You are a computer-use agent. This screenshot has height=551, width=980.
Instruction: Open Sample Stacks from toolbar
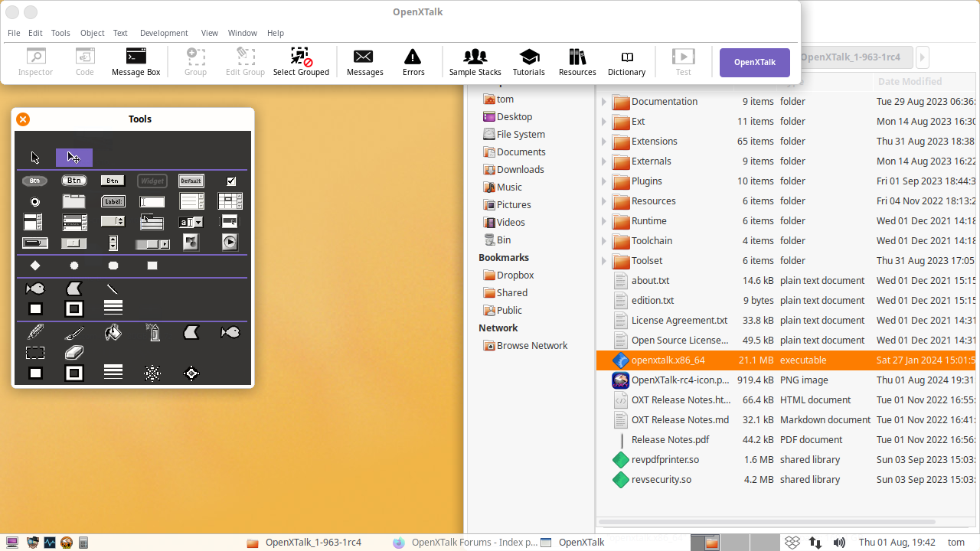point(475,61)
